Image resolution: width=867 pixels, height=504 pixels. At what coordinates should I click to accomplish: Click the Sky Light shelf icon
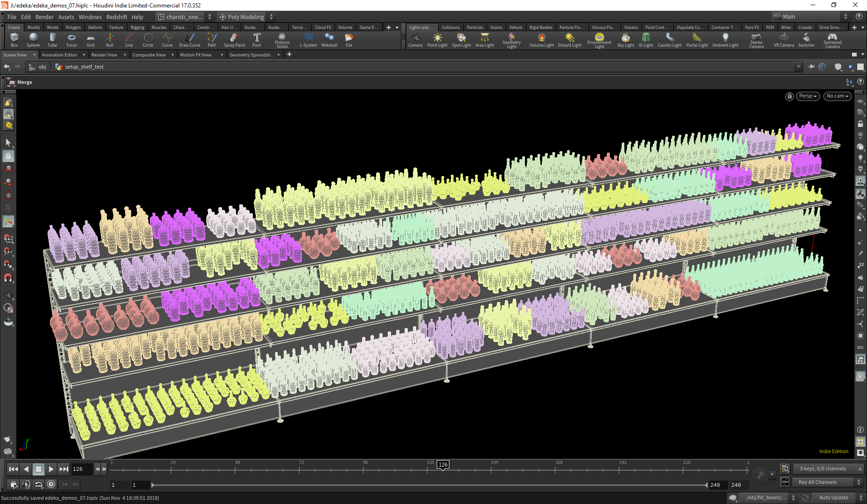[x=625, y=40]
